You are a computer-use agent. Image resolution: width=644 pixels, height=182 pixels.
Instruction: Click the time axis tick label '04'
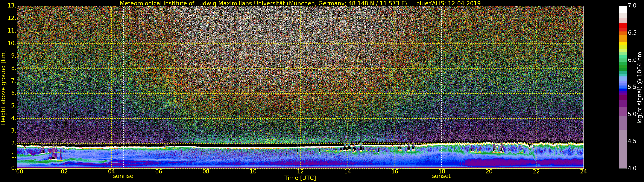[111, 171]
